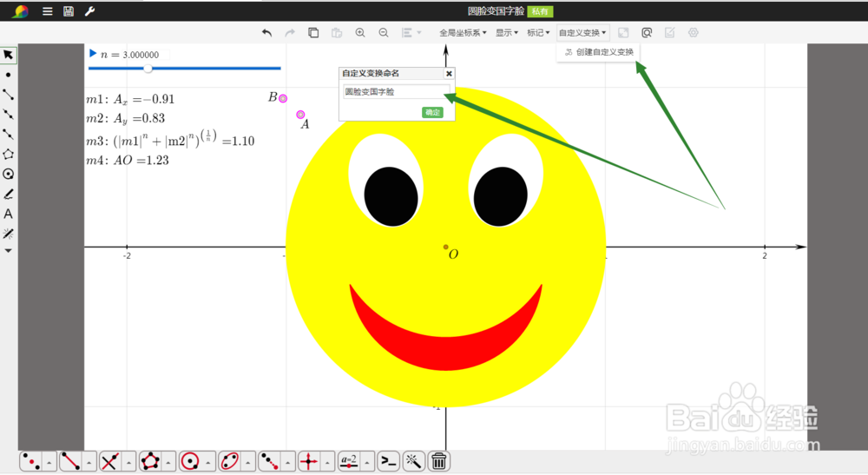Select the point tool in left sidebar
This screenshot has width=868, height=475.
point(9,75)
